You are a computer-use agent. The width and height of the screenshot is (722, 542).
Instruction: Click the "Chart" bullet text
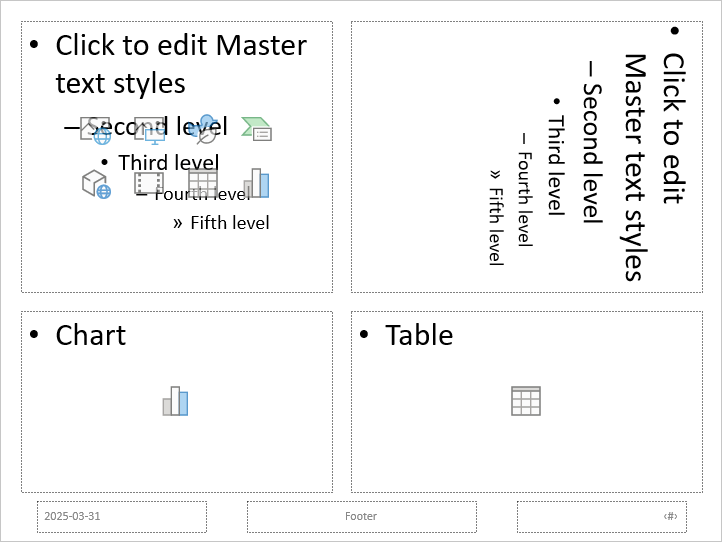[x=91, y=335]
